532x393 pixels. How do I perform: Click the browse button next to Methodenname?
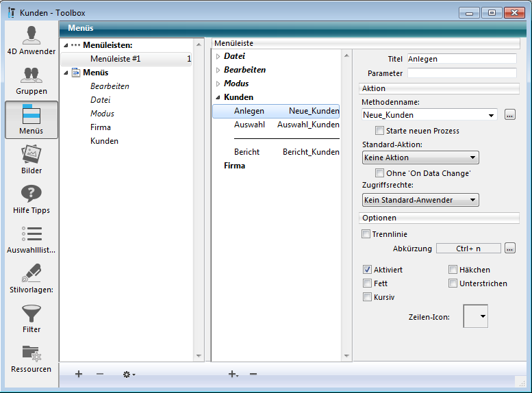coord(509,115)
